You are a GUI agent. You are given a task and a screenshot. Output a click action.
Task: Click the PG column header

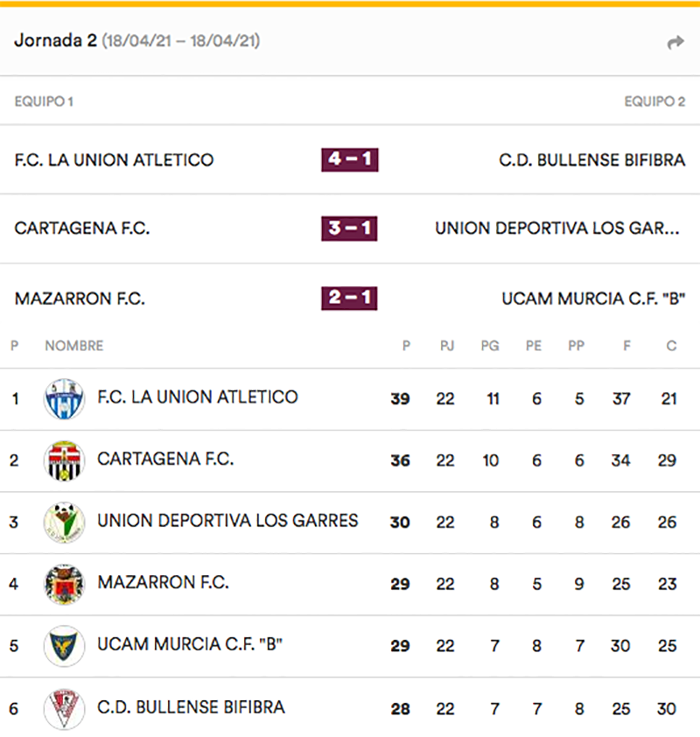click(x=490, y=346)
